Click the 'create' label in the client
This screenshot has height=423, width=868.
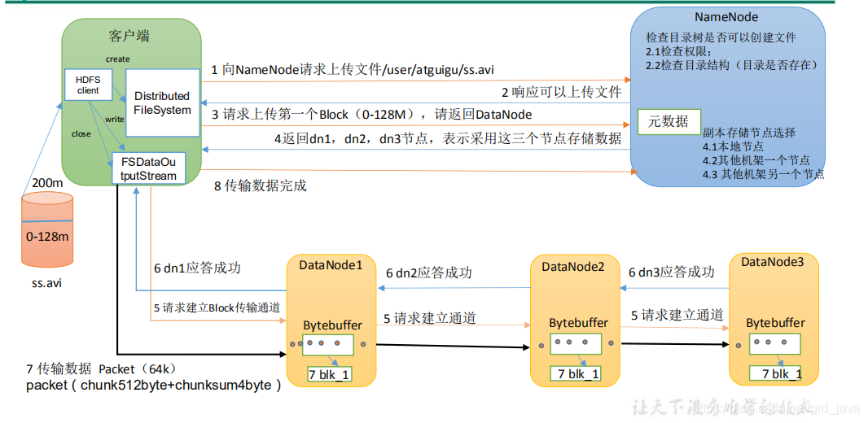tap(116, 58)
